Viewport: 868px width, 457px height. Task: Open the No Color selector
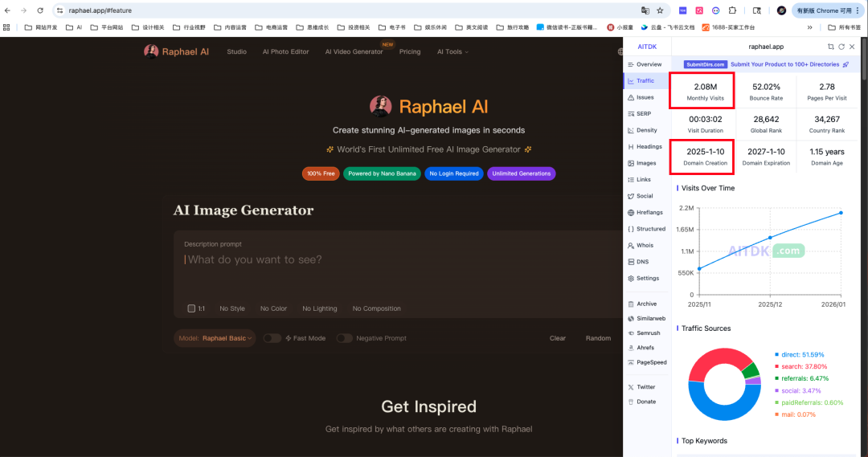[273, 308]
